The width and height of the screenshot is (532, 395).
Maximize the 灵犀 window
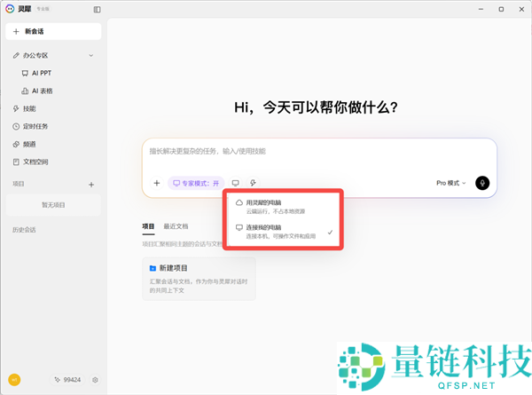click(501, 9)
